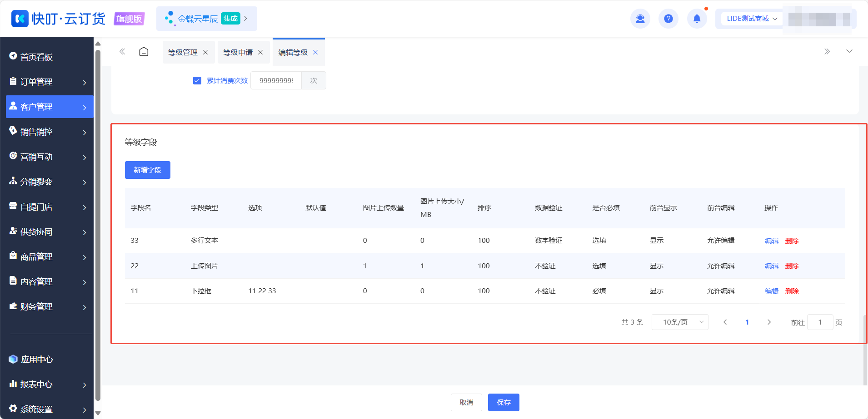868x419 pixels.
Task: Switch to the 等级管理 tab
Action: click(183, 52)
